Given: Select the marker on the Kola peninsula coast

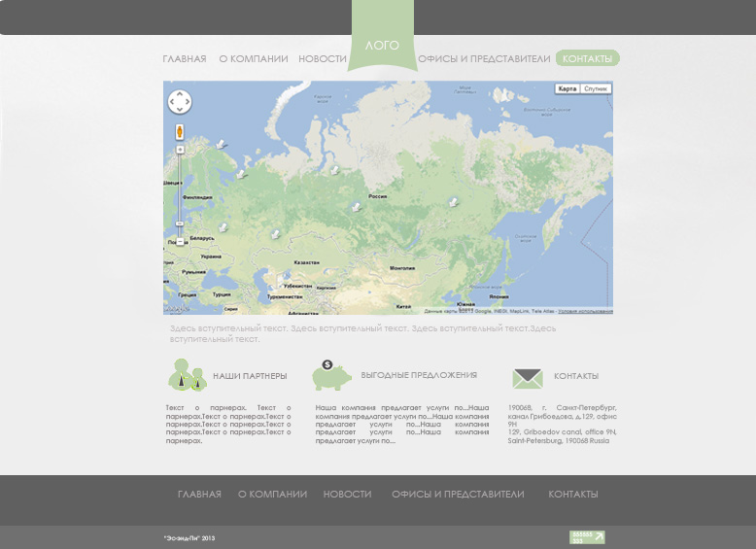Looking at the screenshot, I should (x=221, y=144).
